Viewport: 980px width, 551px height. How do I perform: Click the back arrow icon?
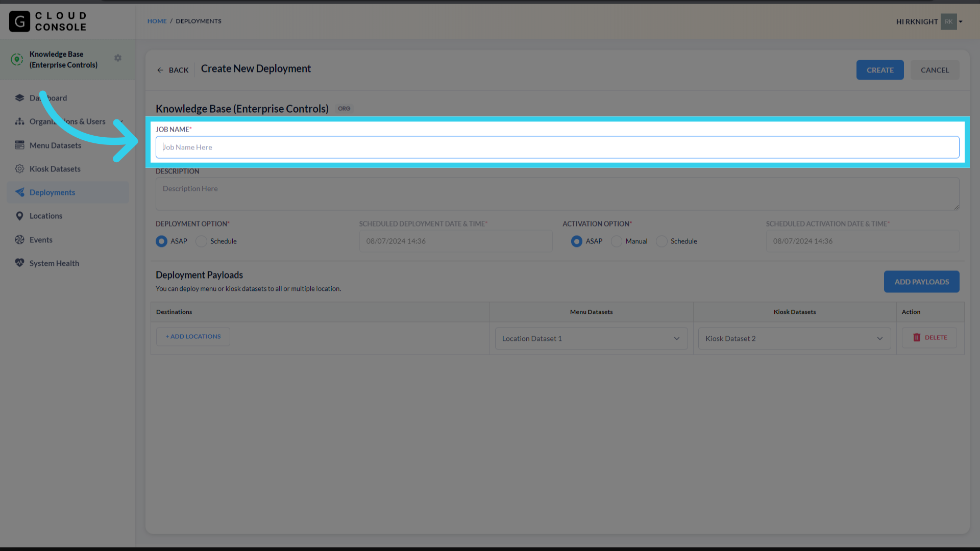160,70
